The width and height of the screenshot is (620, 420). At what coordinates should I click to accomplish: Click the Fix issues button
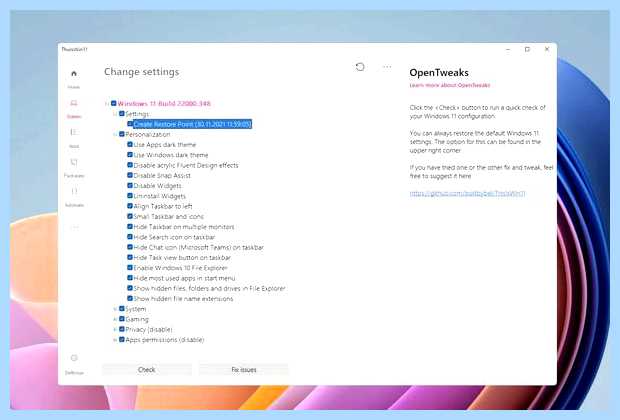click(x=244, y=369)
